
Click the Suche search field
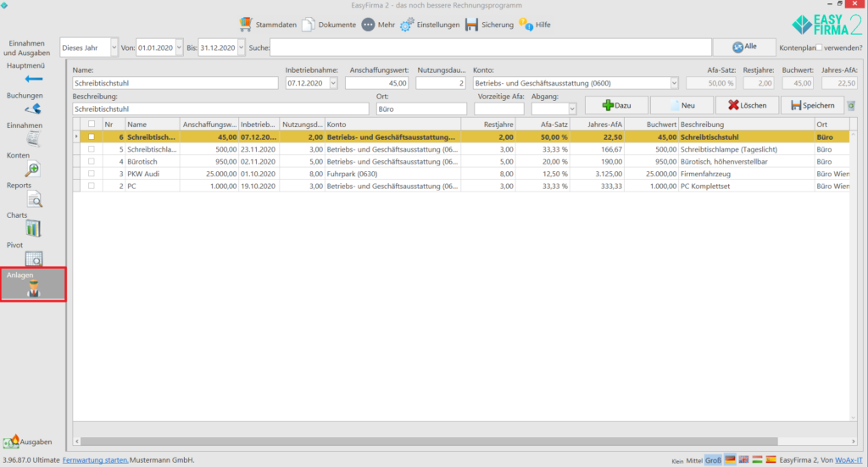click(491, 47)
